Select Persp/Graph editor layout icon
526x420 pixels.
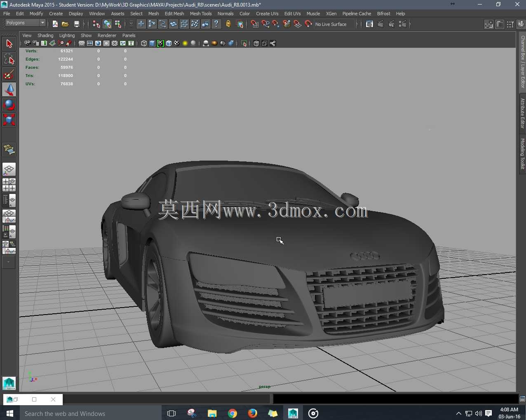tap(9, 216)
